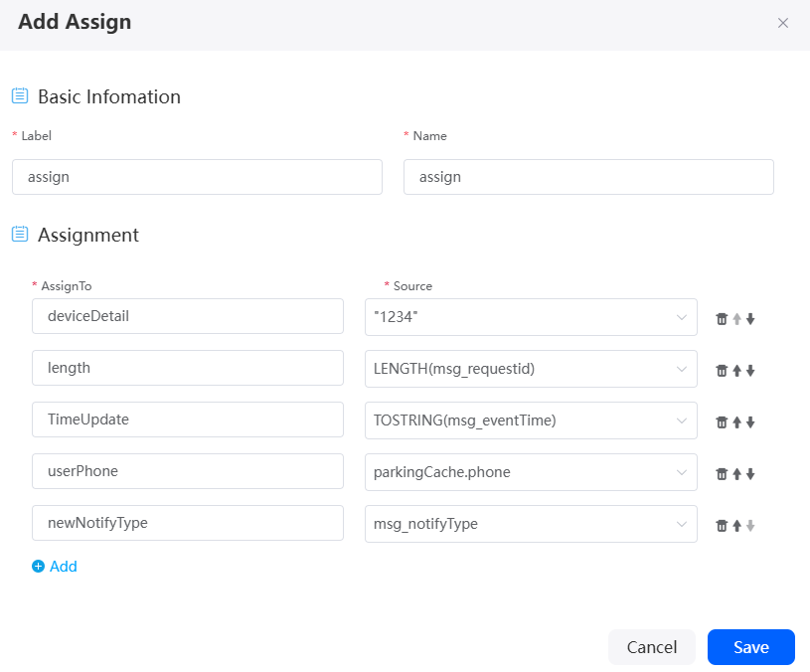This screenshot has width=810, height=672.
Task: Edit the userPhone AssignTo field
Action: pos(188,471)
